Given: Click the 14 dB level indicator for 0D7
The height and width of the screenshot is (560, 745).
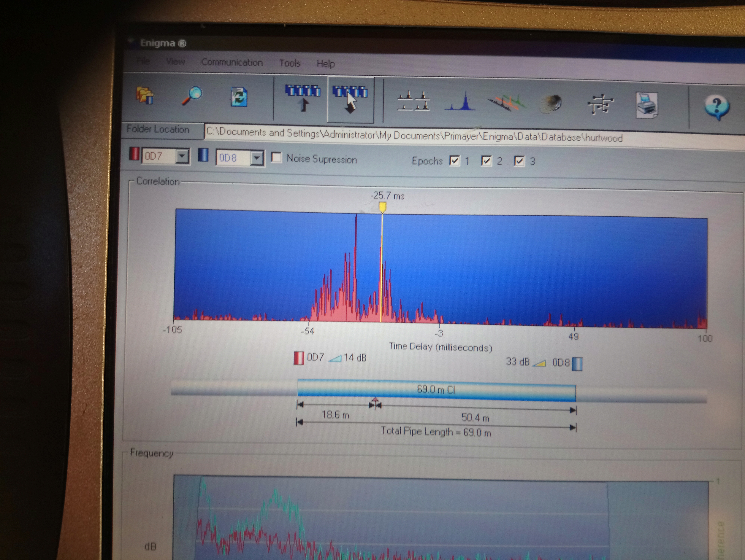Looking at the screenshot, I should tap(348, 358).
